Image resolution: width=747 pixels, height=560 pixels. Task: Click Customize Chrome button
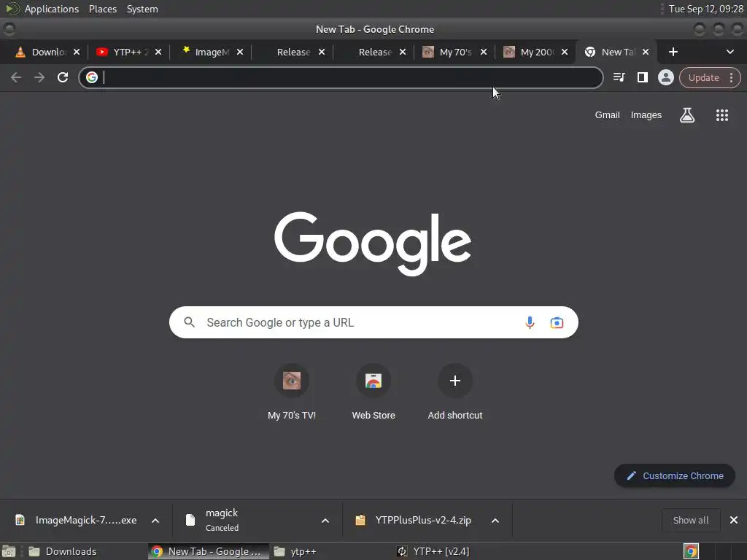tap(675, 475)
